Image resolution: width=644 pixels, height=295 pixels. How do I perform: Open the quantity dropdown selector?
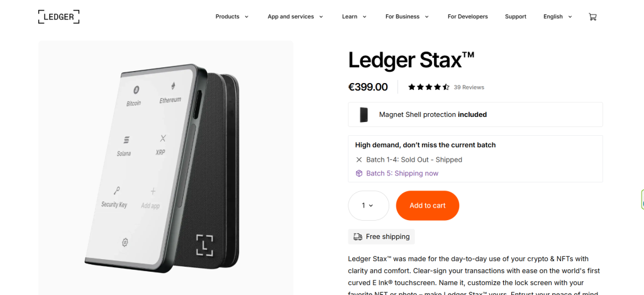tap(369, 206)
